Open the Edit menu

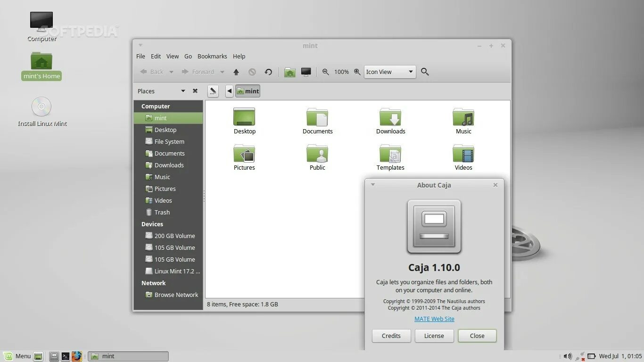156,56
